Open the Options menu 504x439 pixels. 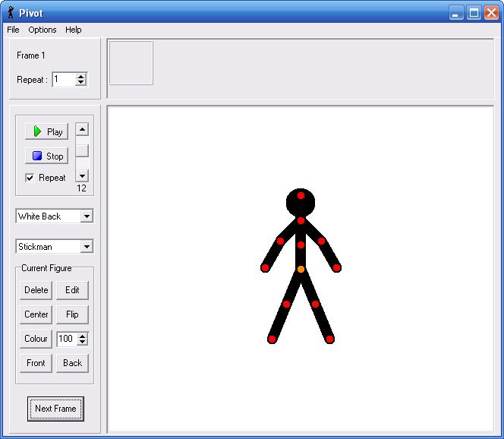click(42, 30)
